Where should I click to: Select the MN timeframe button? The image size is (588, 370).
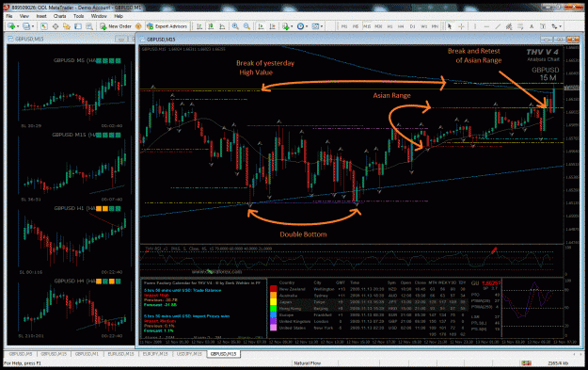click(435, 26)
